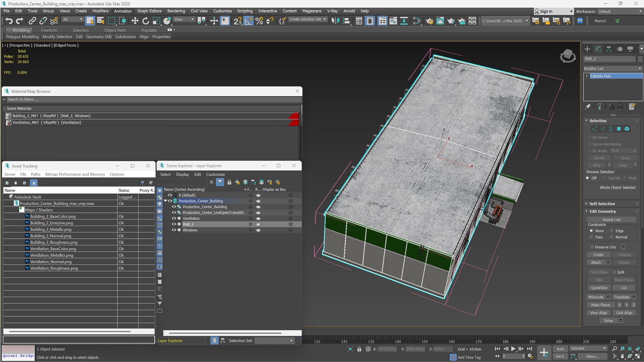The width and height of the screenshot is (644, 362).
Task: Click the Sign In button
Action: (x=554, y=11)
